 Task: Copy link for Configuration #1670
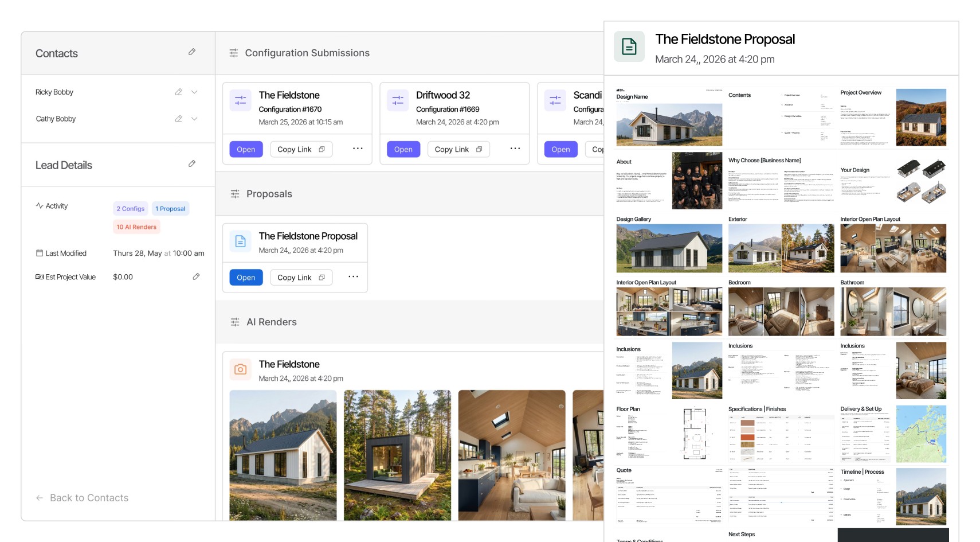pyautogui.click(x=301, y=149)
